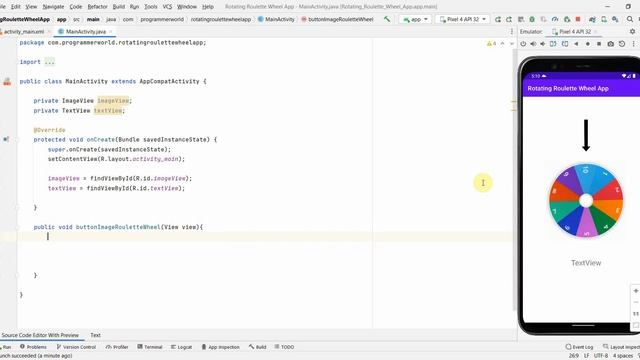Open the emulator toolbar more options menu
The width and height of the screenshot is (640, 360).
point(633,44)
